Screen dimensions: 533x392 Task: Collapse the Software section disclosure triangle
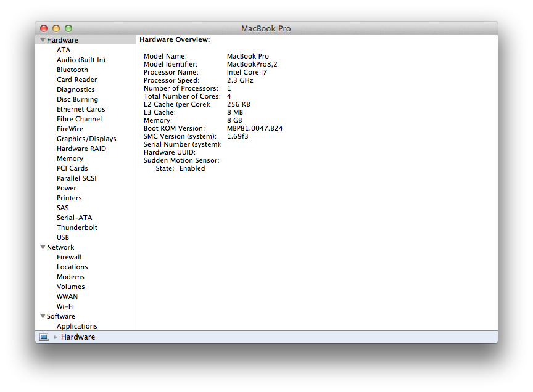pyautogui.click(x=43, y=316)
